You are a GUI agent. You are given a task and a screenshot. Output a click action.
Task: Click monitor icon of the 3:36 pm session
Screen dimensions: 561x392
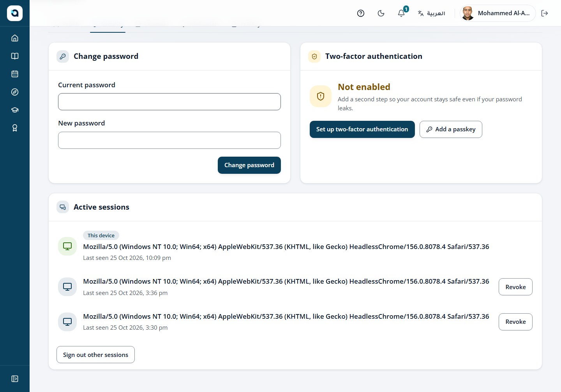point(67,287)
